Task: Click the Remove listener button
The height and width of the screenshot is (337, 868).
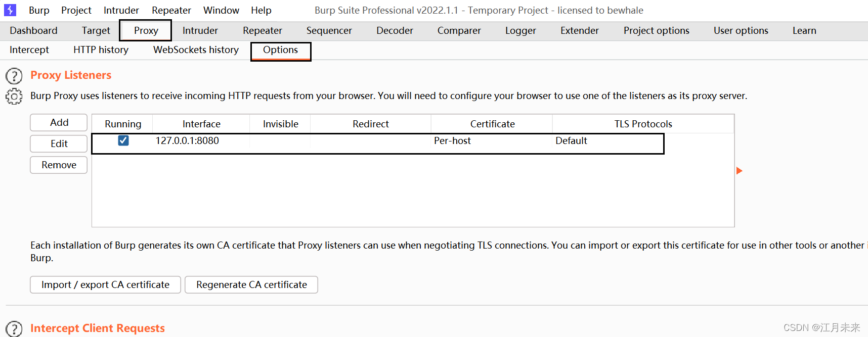Action: click(59, 165)
